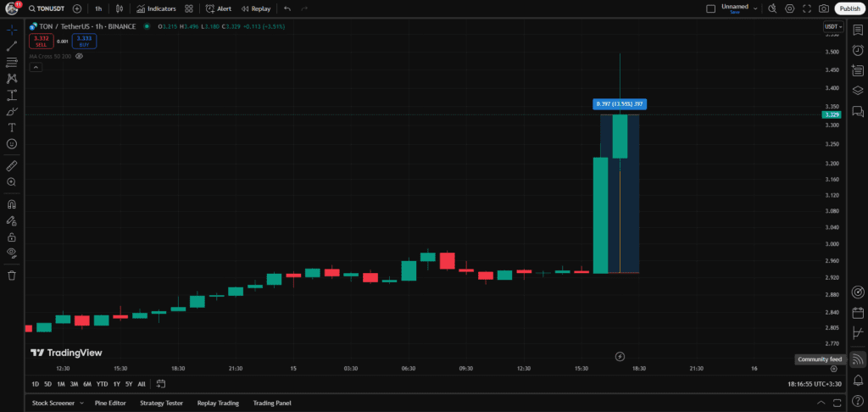This screenshot has width=868, height=412.
Task: Open the notifications bell
Action: click(858, 381)
